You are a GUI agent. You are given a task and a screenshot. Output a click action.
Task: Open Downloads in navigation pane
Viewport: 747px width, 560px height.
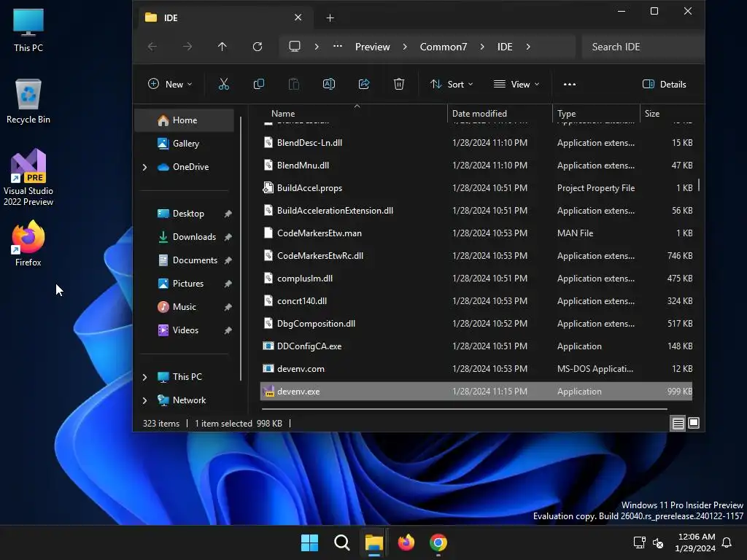click(185, 237)
